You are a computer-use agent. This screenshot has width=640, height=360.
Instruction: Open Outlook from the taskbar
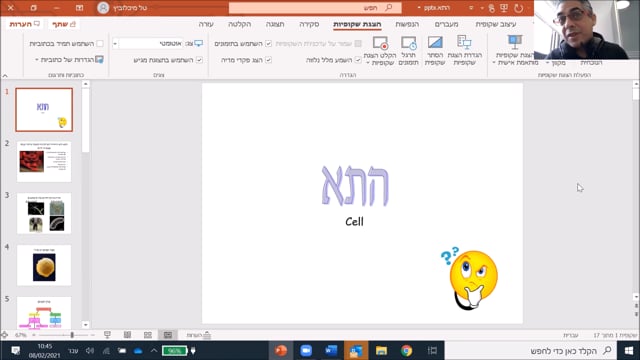coord(356,351)
